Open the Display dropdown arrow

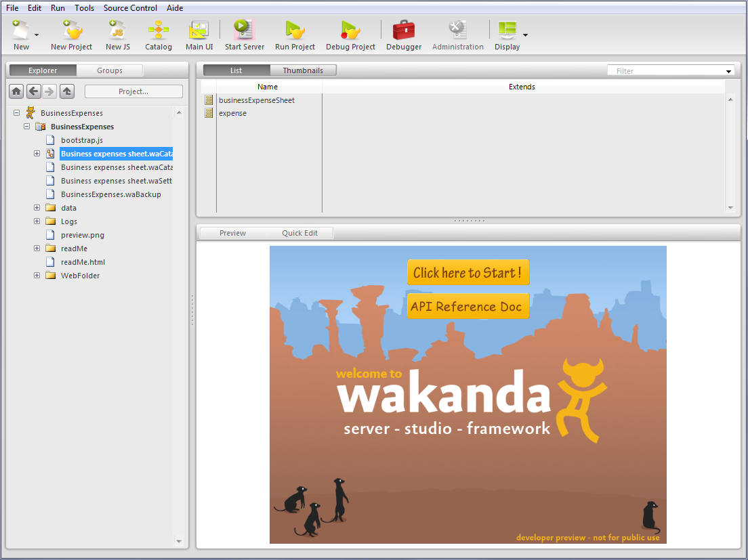525,34
